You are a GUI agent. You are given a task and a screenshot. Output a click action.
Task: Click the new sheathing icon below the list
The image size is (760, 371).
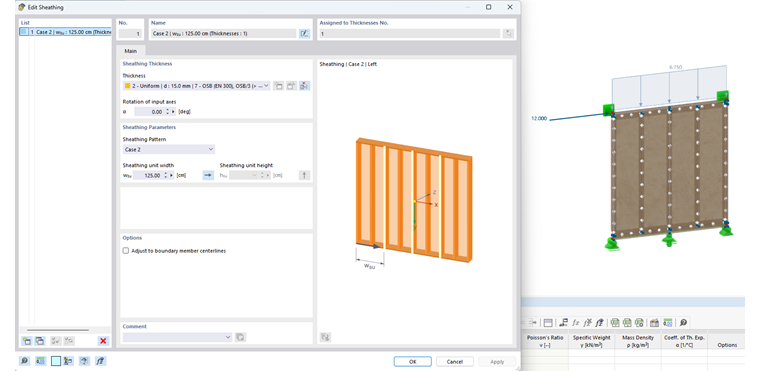[27, 341]
